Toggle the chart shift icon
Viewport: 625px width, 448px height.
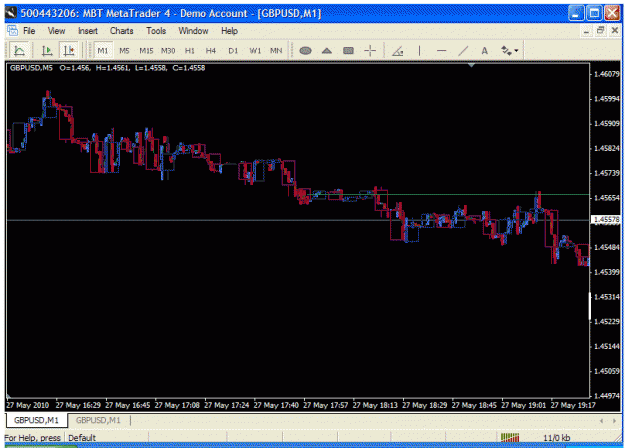click(x=69, y=51)
